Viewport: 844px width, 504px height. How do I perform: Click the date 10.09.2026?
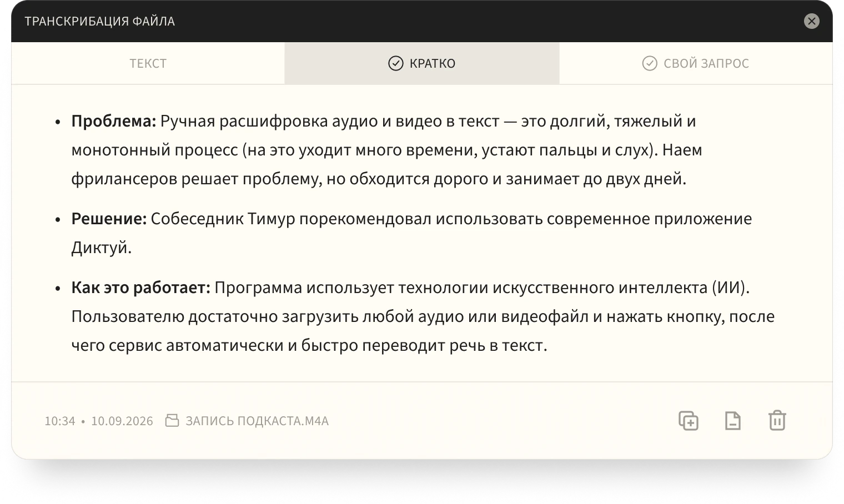122,421
